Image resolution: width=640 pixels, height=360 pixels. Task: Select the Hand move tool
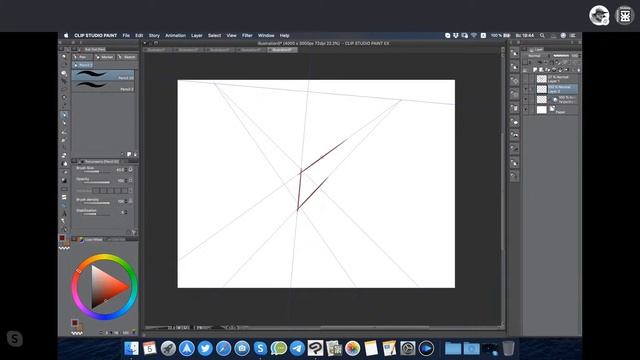point(64,65)
